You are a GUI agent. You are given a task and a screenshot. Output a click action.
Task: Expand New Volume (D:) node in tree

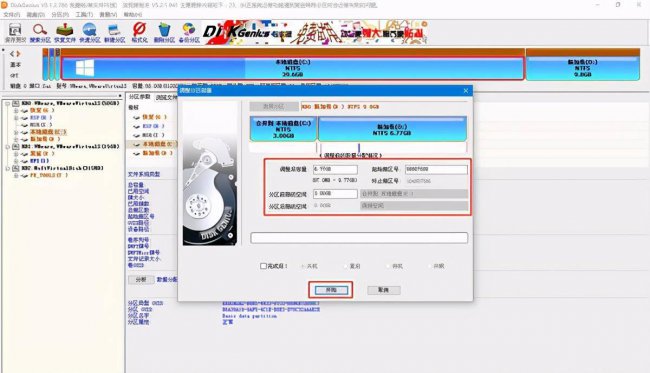(x=16, y=139)
